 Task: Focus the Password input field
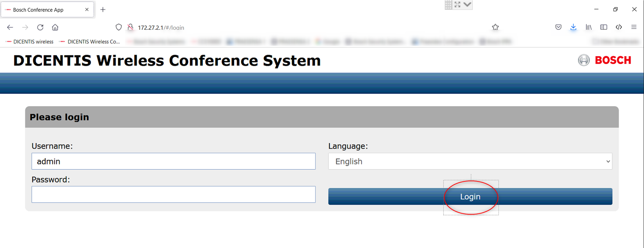point(173,194)
